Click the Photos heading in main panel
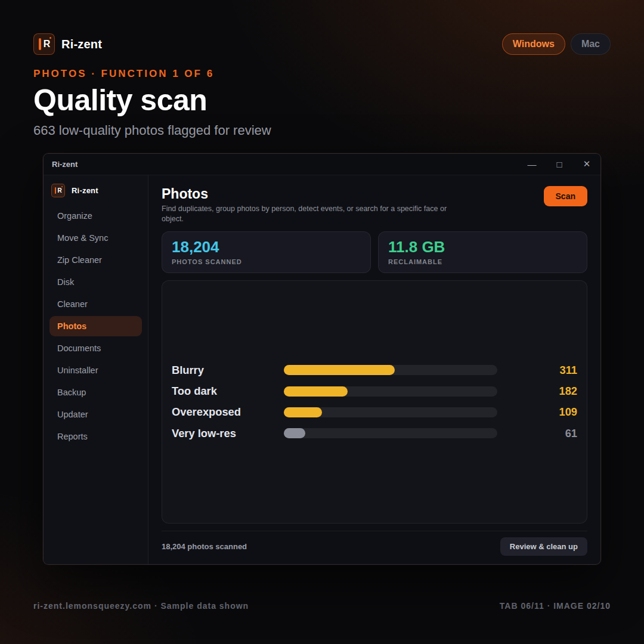Viewport: 644px width, 644px height. (185, 194)
